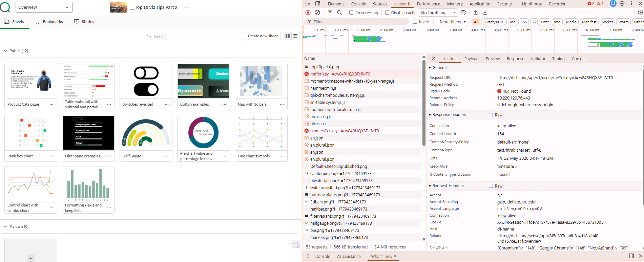This screenshot has height=262, width=644.
Task: Clear the network log
Action: click(317, 13)
